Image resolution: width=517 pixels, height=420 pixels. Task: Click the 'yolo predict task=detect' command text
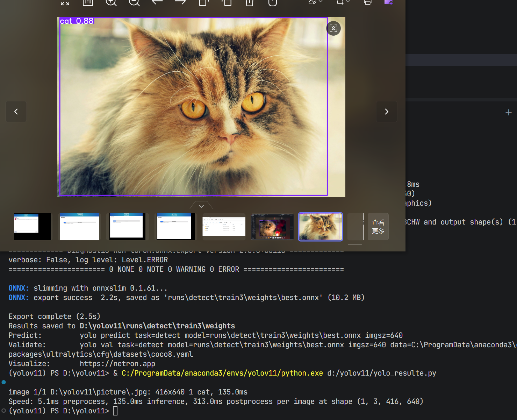(x=241, y=335)
